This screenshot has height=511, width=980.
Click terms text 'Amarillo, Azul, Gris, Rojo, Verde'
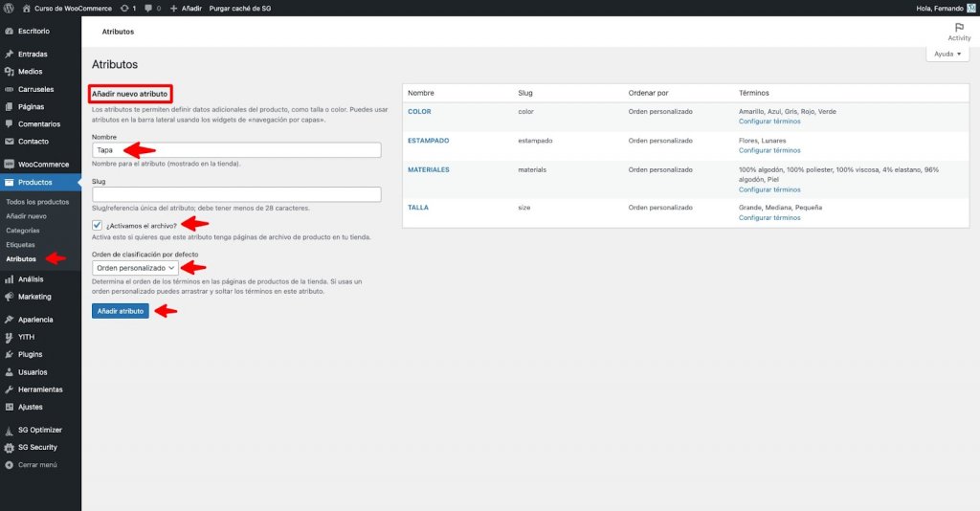point(787,111)
